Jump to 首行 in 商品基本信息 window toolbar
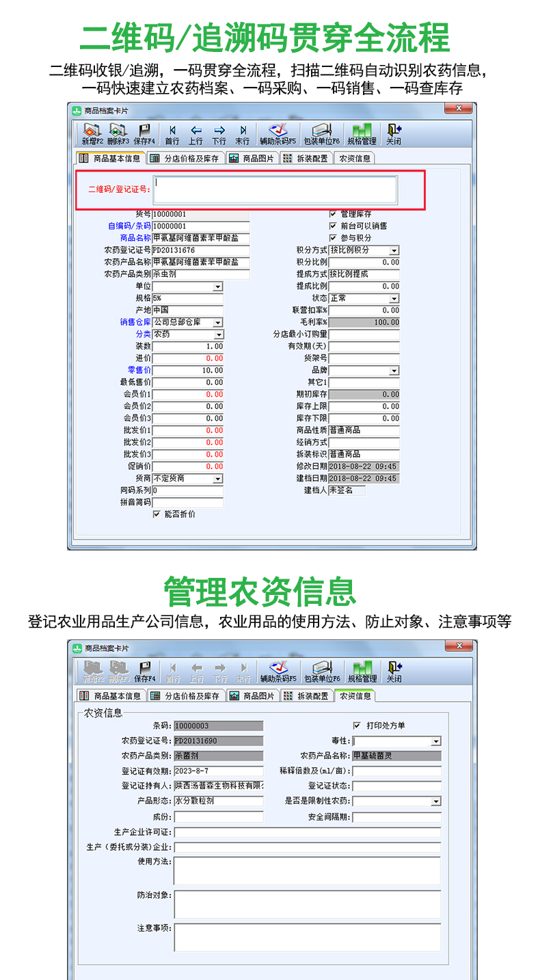Screen dimensions: 540x980 tap(172, 134)
